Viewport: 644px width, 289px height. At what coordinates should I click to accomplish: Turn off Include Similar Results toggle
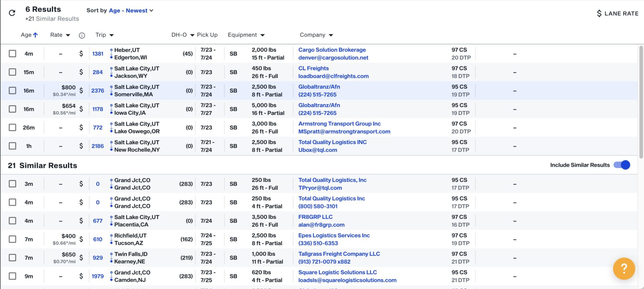coord(622,165)
